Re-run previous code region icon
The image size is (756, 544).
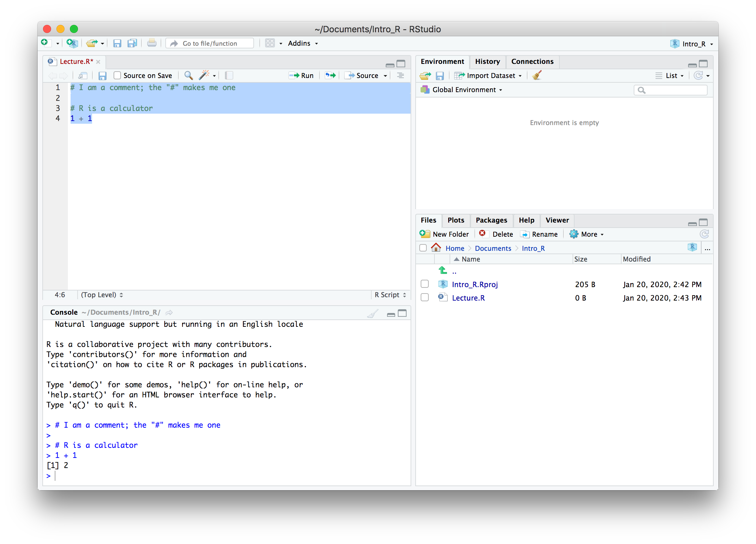point(330,75)
